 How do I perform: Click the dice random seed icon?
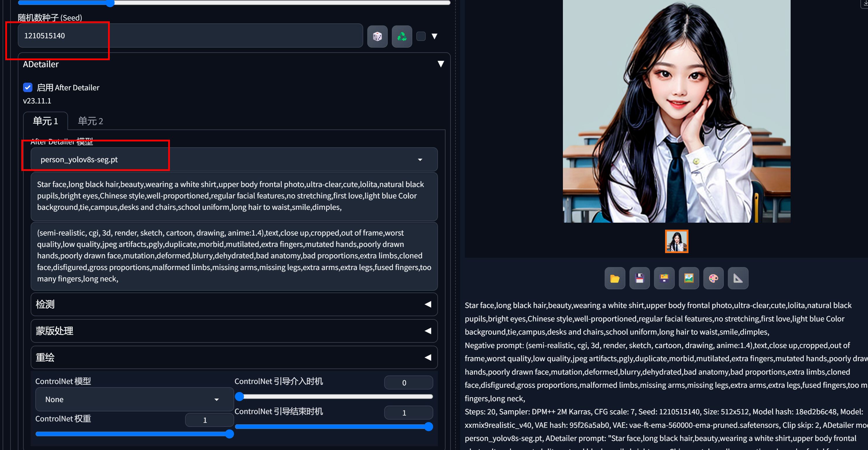click(377, 36)
